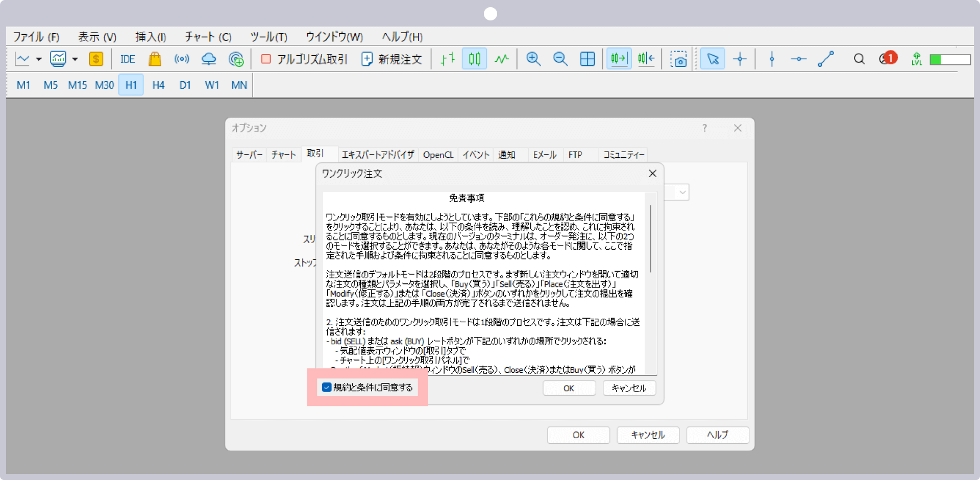Viewport: 980px width, 480px height.
Task: Select the H4 timeframe
Action: click(x=158, y=85)
